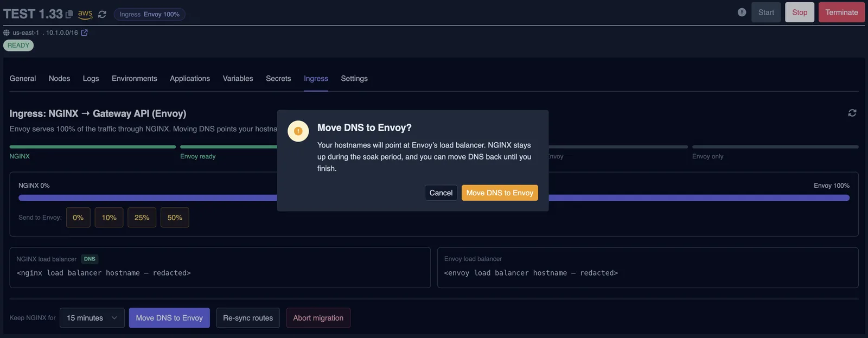Click the us-east-1 region text
The height and width of the screenshot is (338, 868).
pyautogui.click(x=25, y=33)
